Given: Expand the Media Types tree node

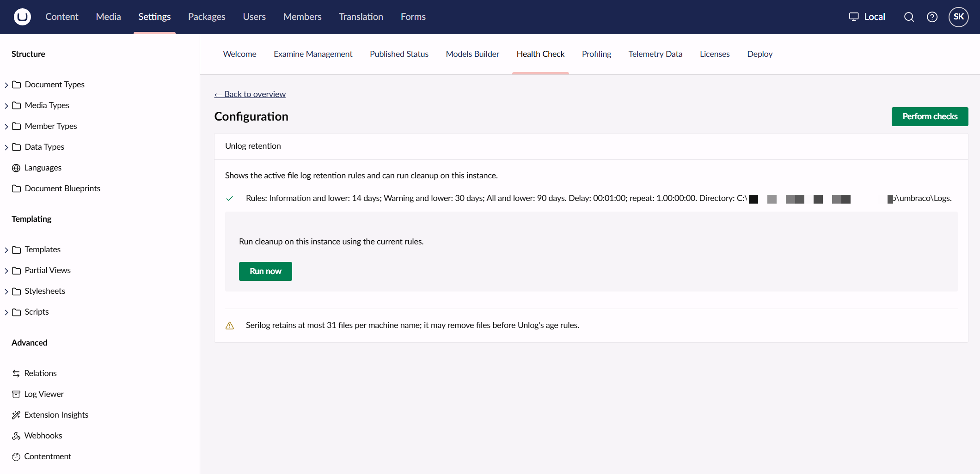Looking at the screenshot, I should (x=6, y=106).
